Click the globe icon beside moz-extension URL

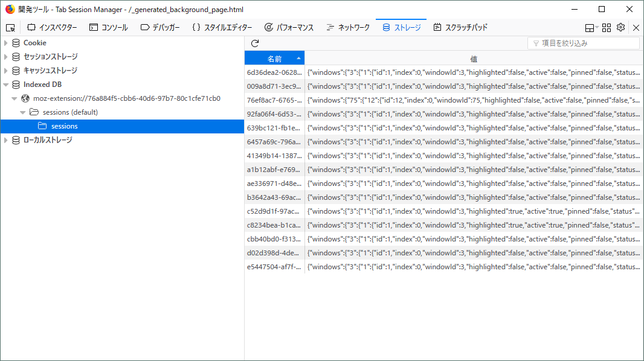[25, 98]
